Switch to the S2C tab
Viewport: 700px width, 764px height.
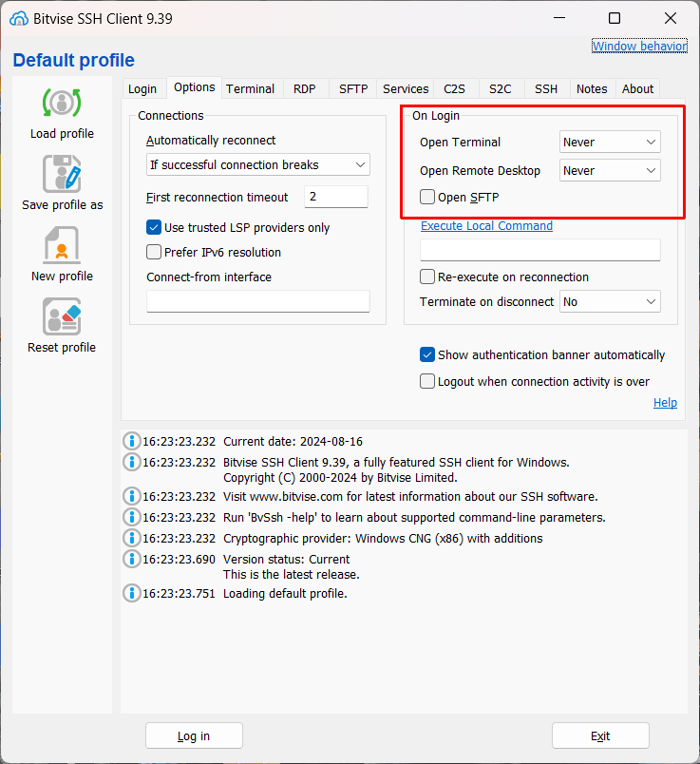(501, 88)
